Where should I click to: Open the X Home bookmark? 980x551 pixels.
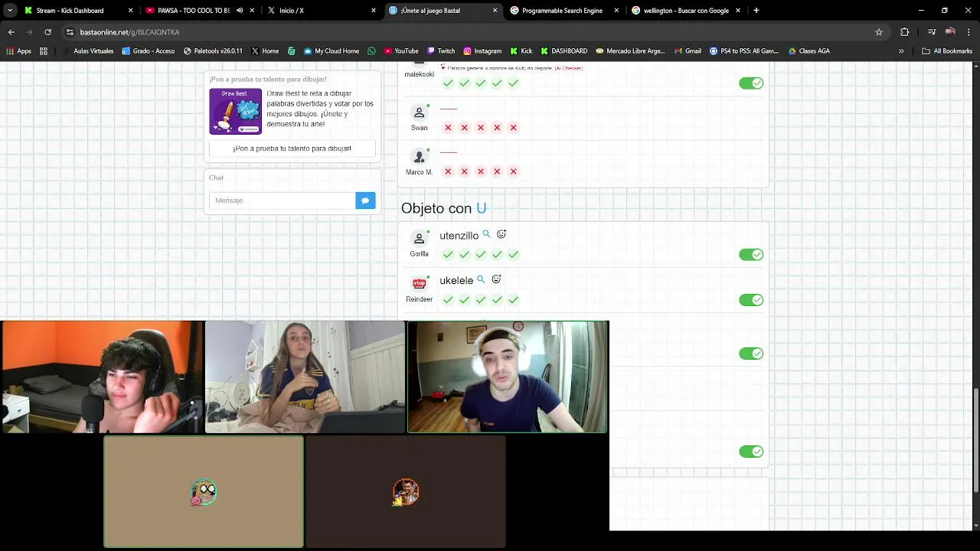click(265, 51)
